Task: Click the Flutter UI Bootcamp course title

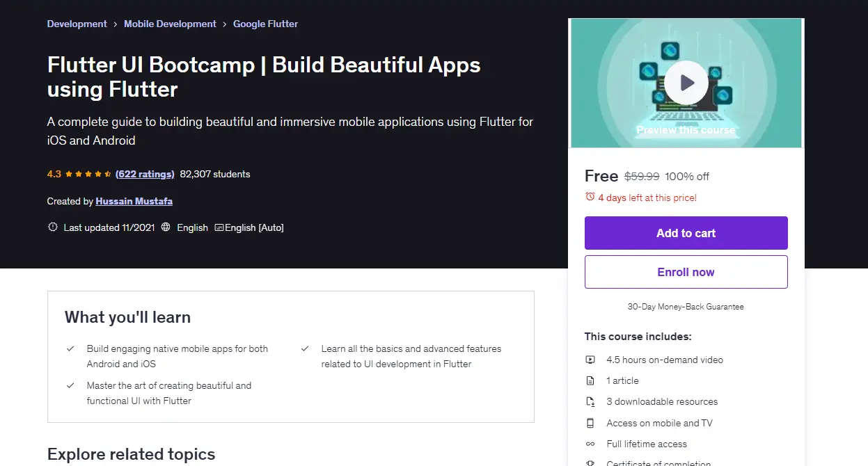Action: pyautogui.click(x=264, y=77)
